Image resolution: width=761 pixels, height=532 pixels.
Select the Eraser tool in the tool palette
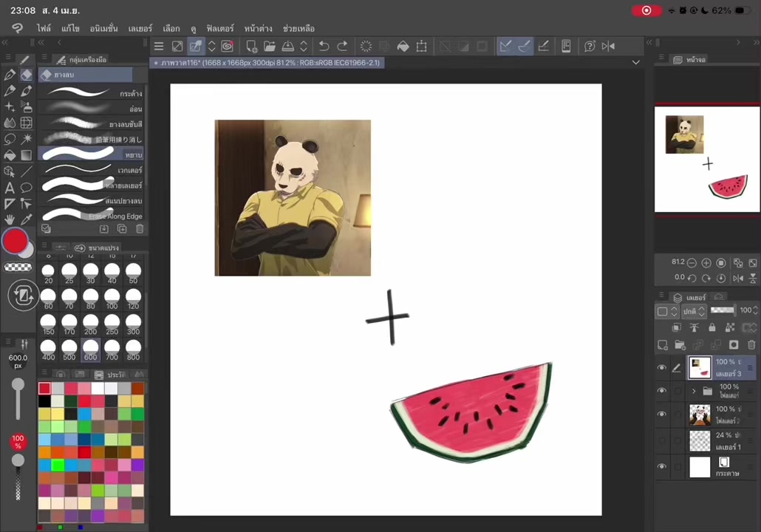26,75
